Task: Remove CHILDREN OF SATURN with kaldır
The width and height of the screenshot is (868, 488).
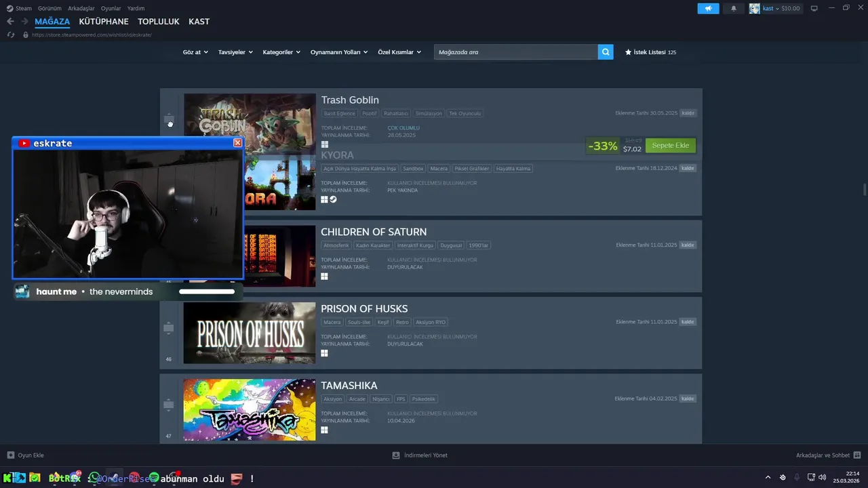Action: 688,245
